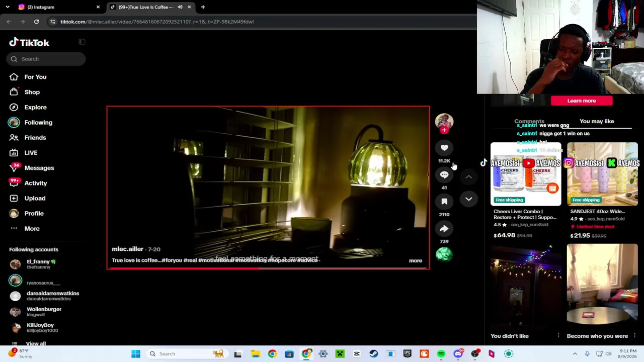
Task: Reload the TikTok page
Action: coord(36,22)
